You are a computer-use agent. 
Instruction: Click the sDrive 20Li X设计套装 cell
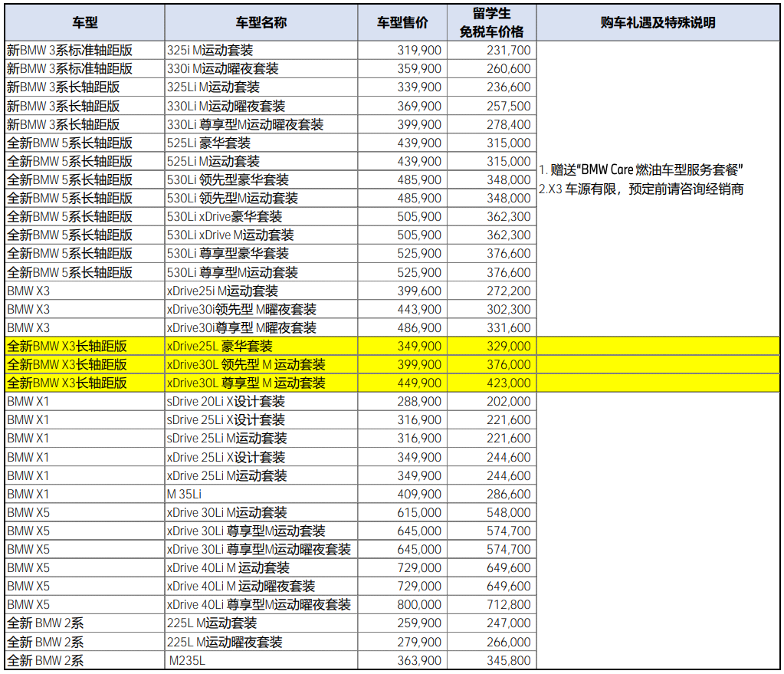(261, 402)
